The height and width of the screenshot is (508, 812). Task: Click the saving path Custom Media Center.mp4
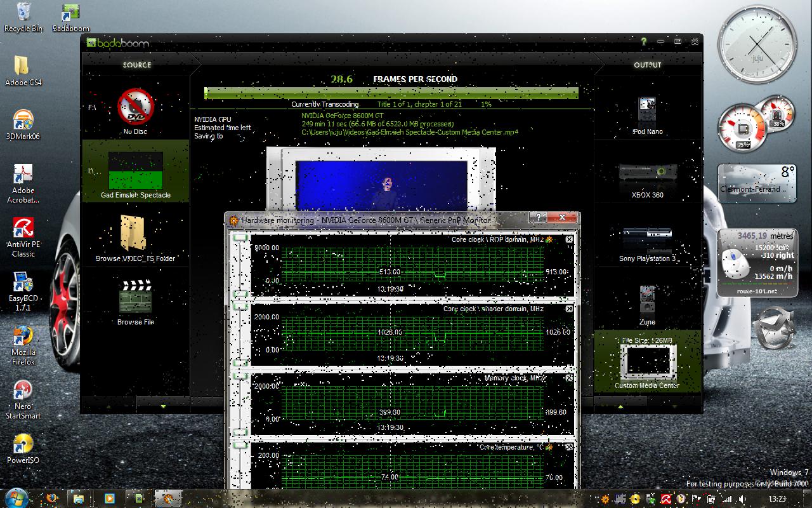(410, 132)
